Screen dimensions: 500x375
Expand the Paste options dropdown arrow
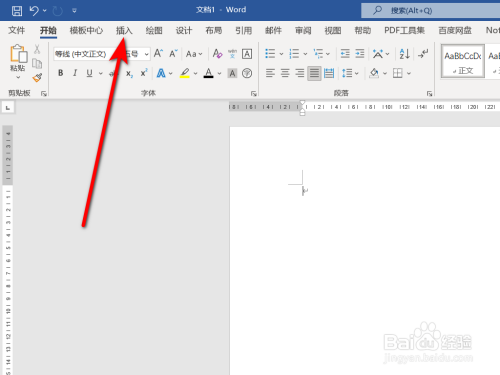(x=18, y=77)
